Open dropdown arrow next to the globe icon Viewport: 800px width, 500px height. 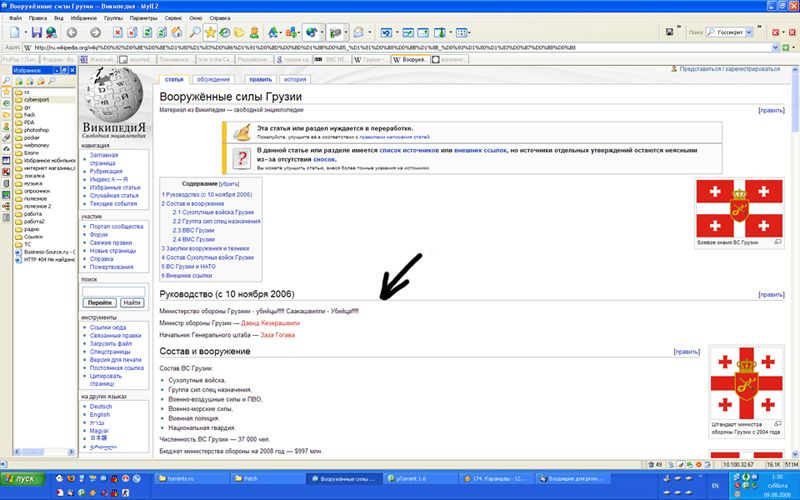click(322, 33)
